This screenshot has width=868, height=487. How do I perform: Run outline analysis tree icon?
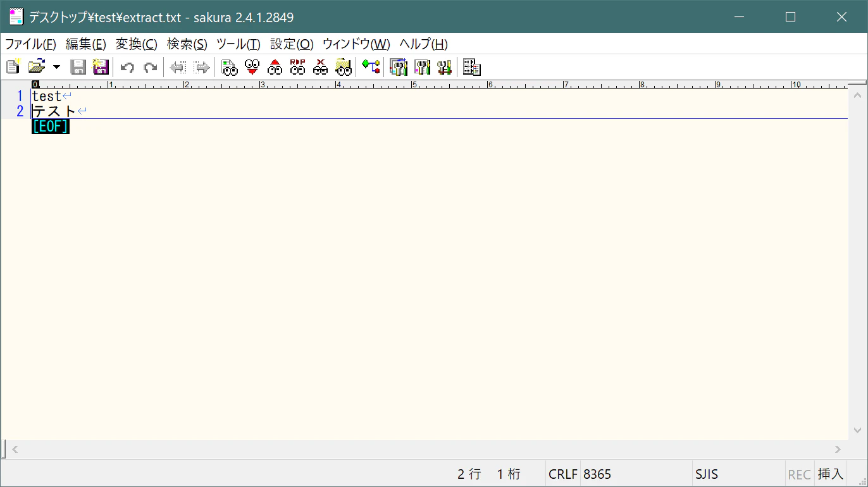[x=371, y=67]
